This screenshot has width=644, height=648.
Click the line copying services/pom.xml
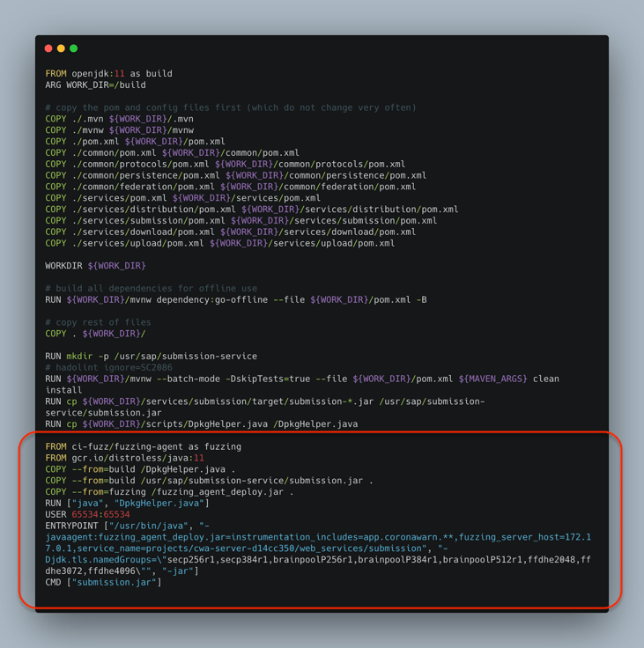pos(183,198)
